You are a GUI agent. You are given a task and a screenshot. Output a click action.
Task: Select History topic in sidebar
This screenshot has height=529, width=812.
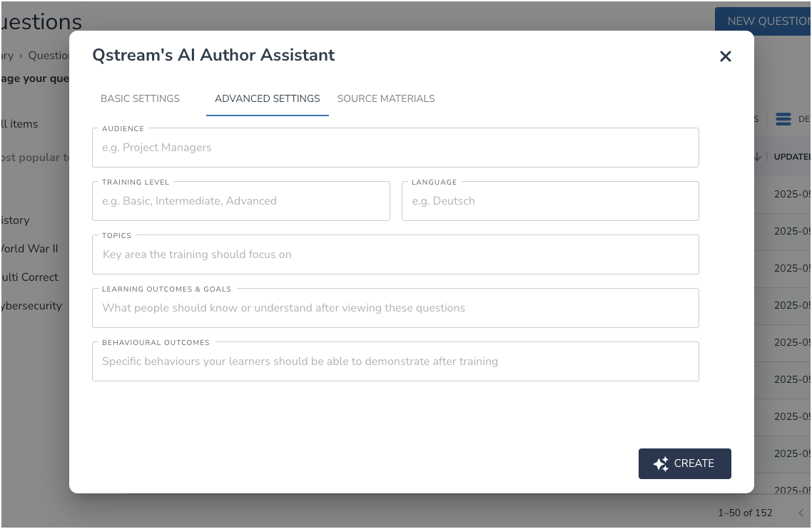tap(15, 220)
